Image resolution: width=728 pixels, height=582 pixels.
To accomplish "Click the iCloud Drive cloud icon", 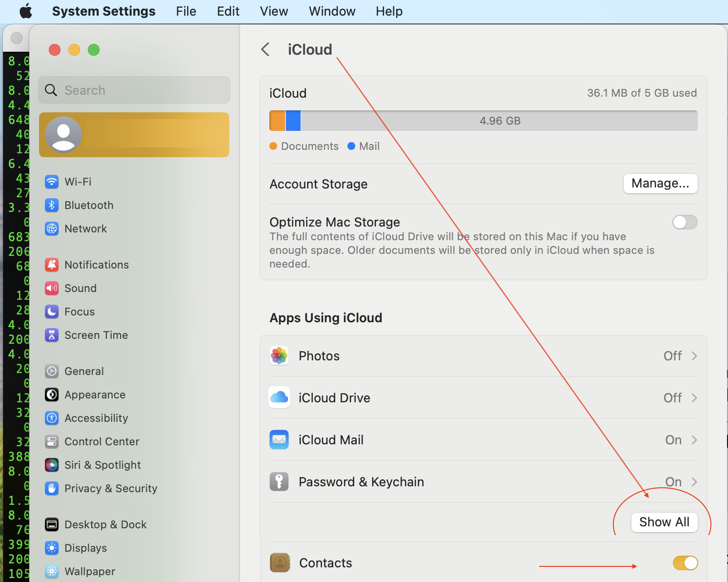I will pyautogui.click(x=279, y=398).
